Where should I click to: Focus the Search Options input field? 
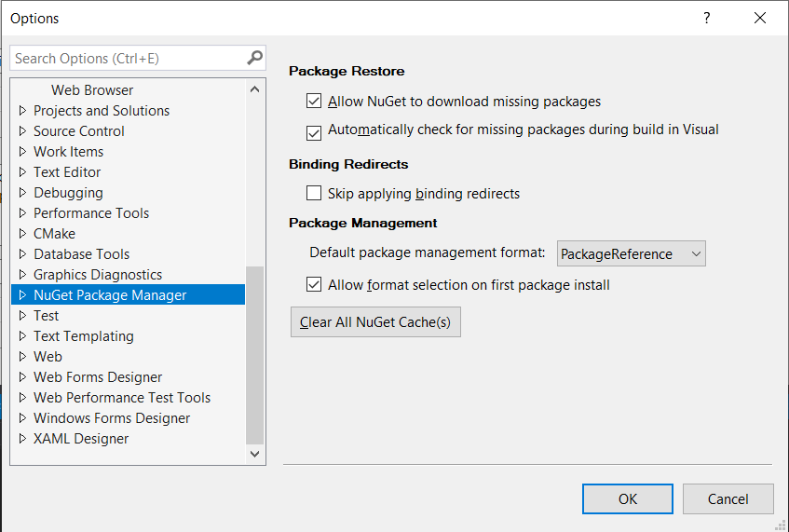pyautogui.click(x=129, y=59)
